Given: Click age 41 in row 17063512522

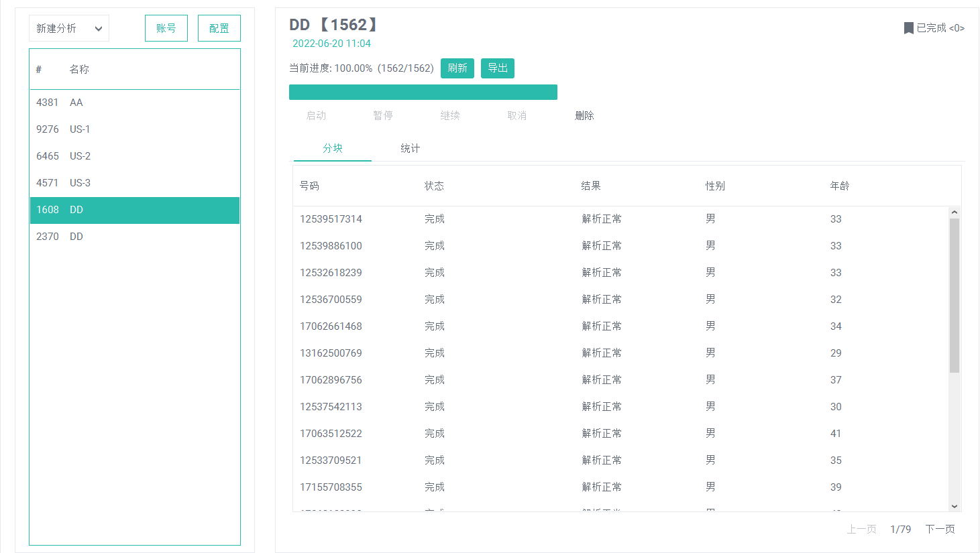Looking at the screenshot, I should click(x=836, y=434).
